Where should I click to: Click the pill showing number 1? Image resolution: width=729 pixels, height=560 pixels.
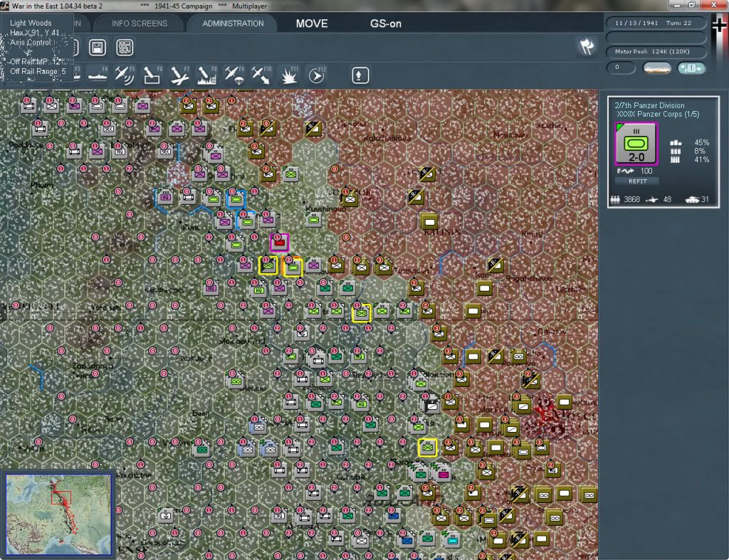(x=691, y=68)
